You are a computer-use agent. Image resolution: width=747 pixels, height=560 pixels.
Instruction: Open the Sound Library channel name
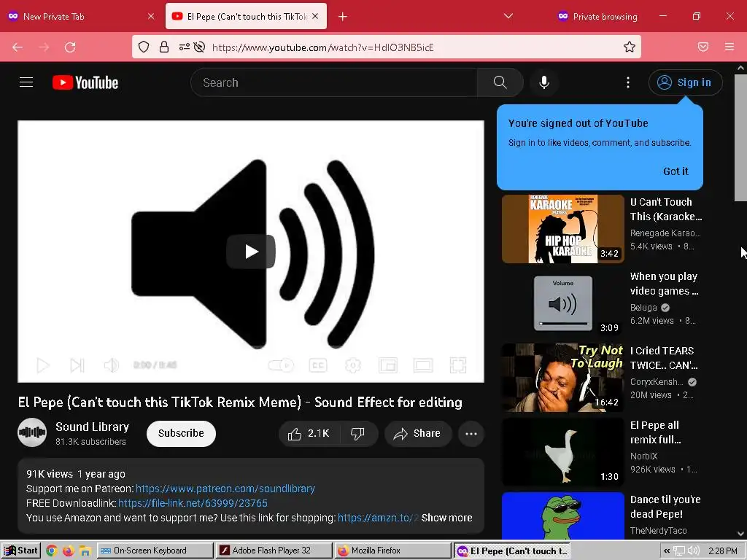pos(93,427)
